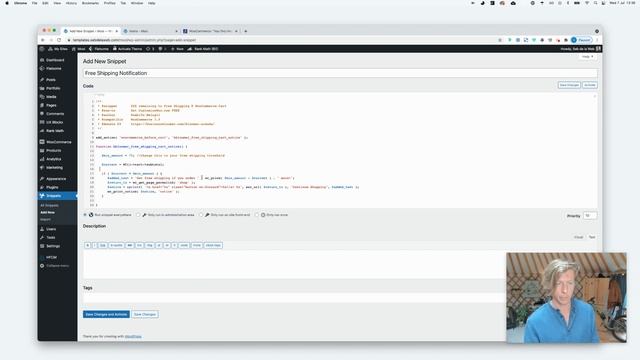Open Plugins in the sidebar

pyautogui.click(x=52, y=187)
